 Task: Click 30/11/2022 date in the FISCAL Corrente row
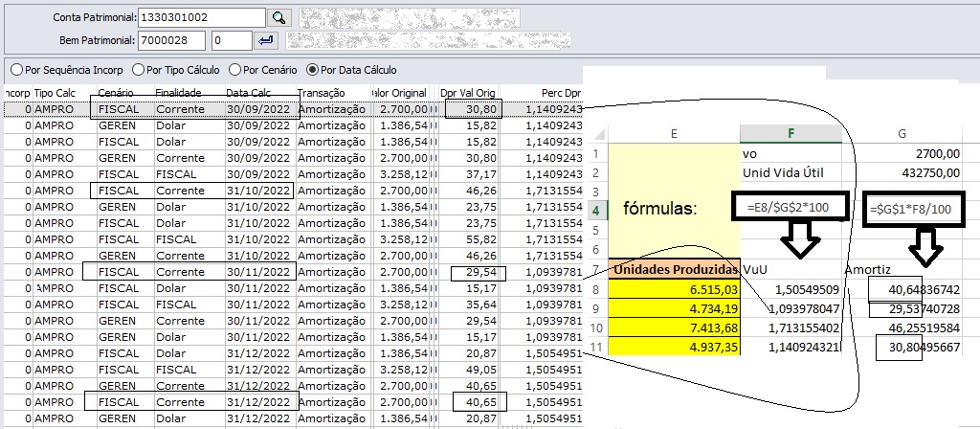pos(258,271)
